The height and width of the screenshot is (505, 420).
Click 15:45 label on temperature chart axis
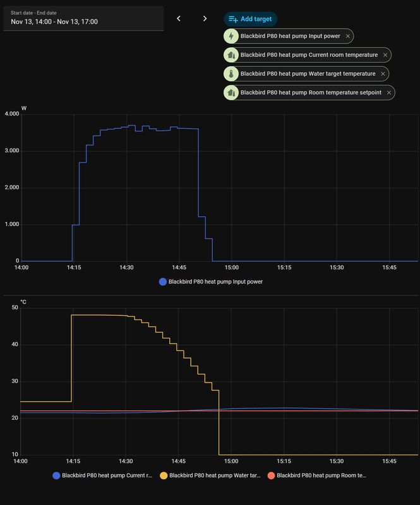click(389, 461)
